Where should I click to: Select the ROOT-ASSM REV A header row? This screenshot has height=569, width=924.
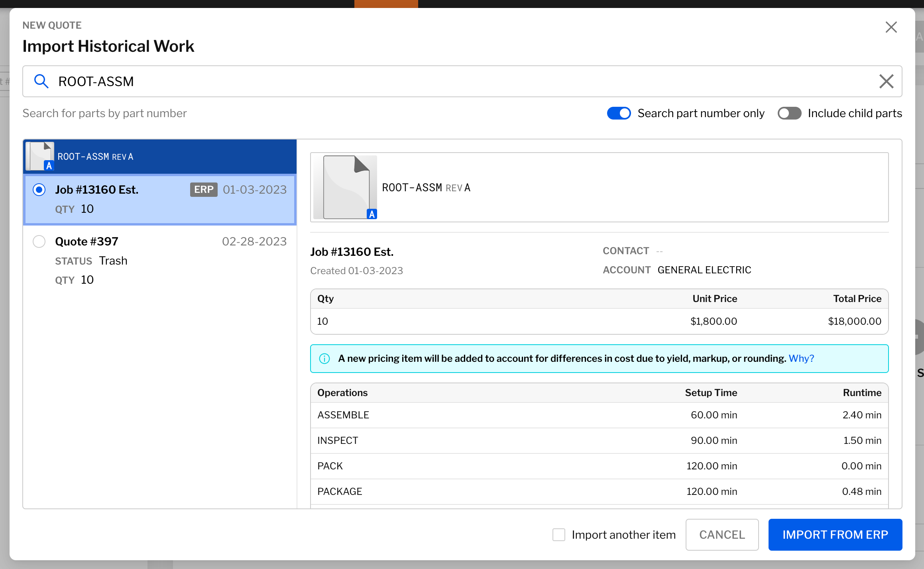(x=159, y=156)
